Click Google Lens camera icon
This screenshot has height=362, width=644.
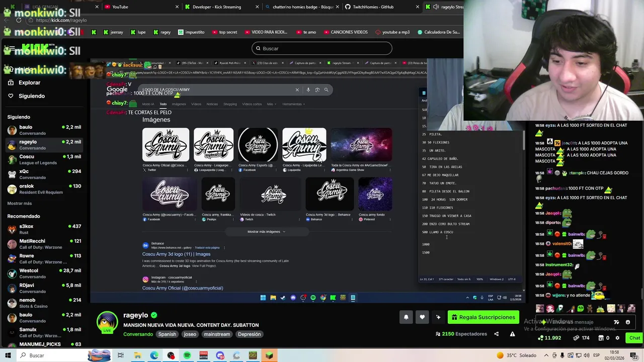(317, 90)
